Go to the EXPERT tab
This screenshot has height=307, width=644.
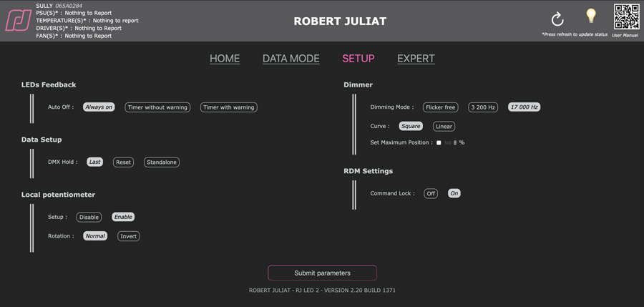click(x=416, y=59)
